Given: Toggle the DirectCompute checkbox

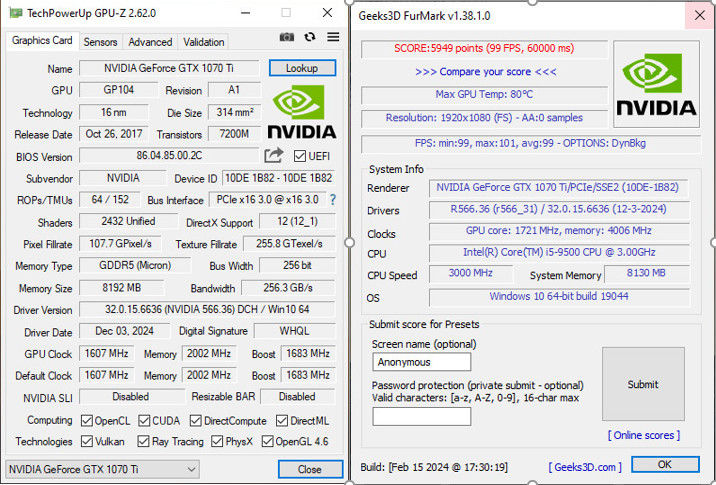Looking at the screenshot, I should 196,421.
